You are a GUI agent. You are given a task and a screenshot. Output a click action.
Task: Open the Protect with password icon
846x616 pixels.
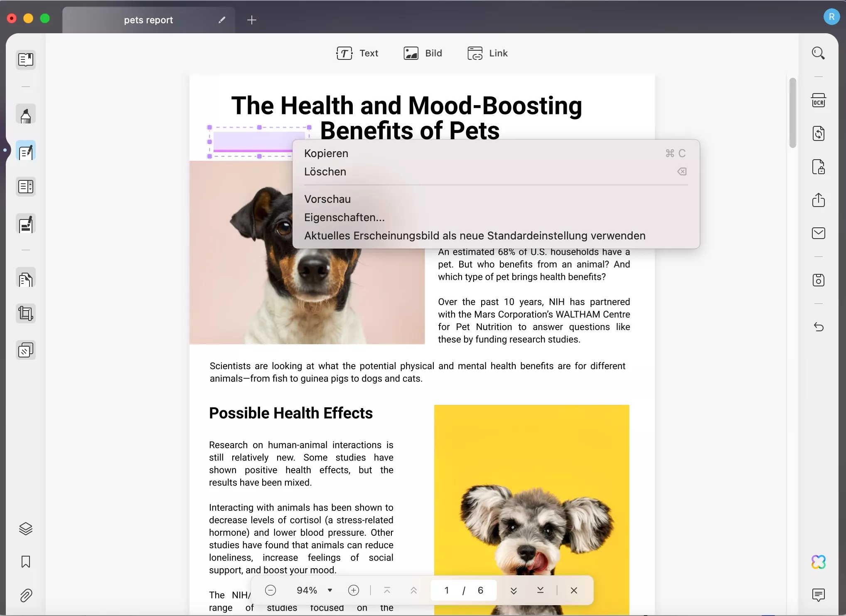click(819, 167)
